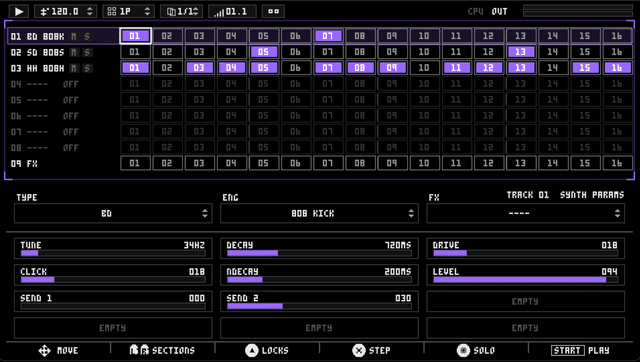Viewport: 640px width, 362px height.
Task: Click the CPU label in top bar
Action: click(x=476, y=11)
